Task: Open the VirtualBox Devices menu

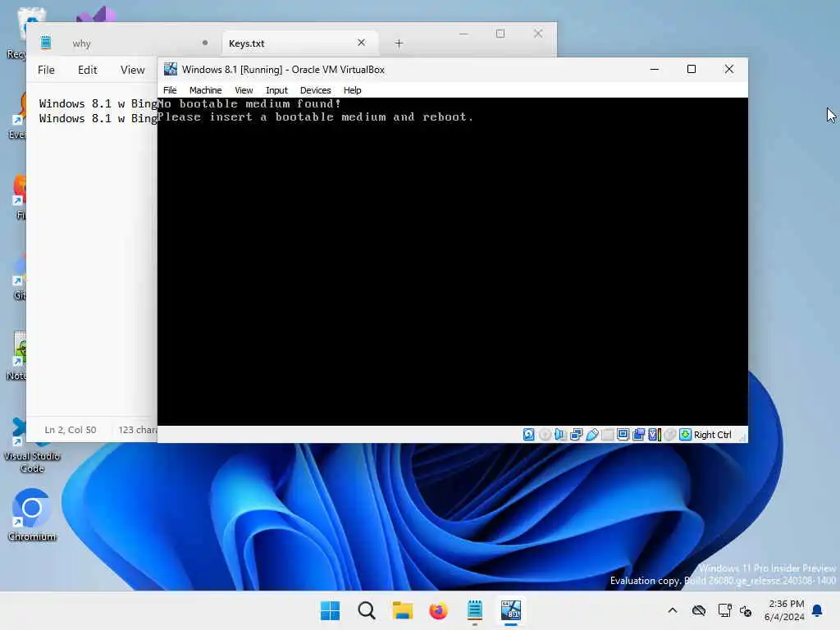Action: 316,90
